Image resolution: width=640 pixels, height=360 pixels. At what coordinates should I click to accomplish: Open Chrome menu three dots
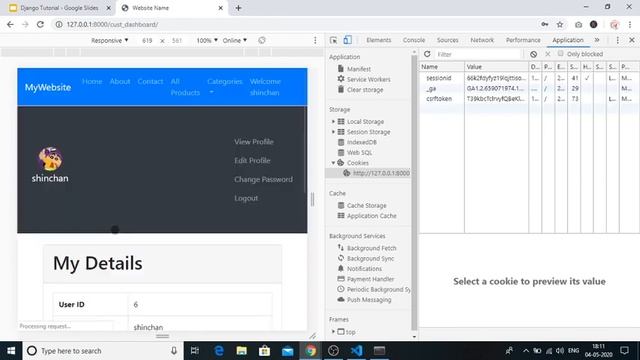pos(630,24)
